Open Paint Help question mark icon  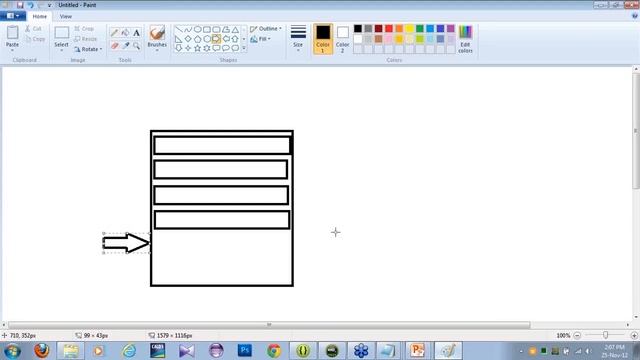[x=635, y=16]
